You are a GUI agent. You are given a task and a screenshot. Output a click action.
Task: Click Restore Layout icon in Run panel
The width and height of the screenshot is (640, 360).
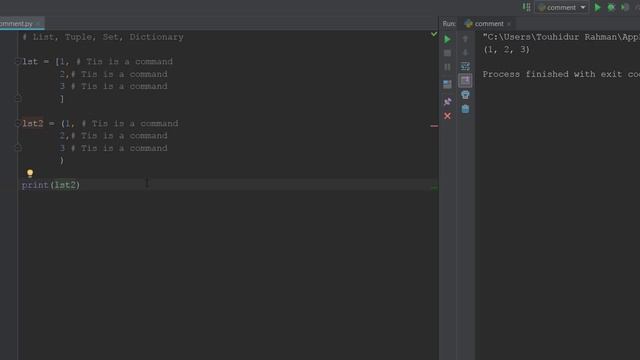point(447,84)
